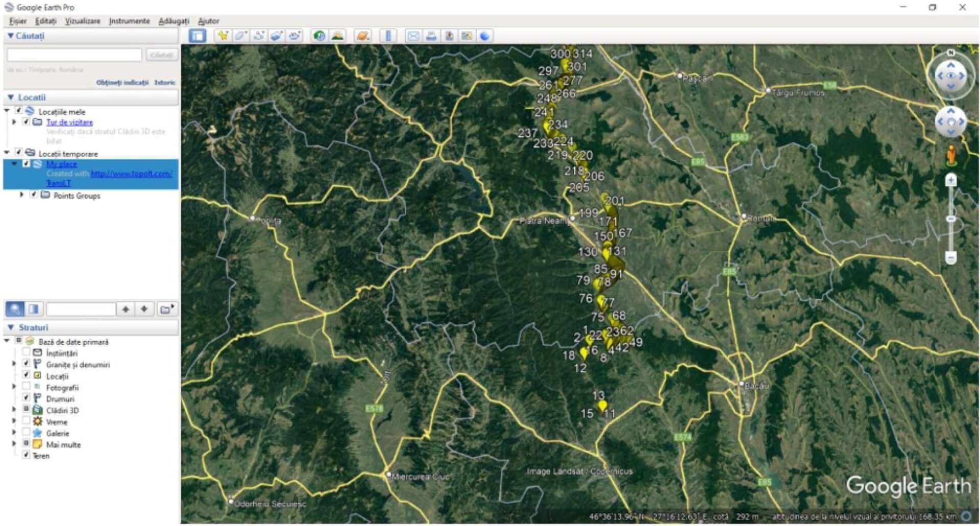The width and height of the screenshot is (980, 526).
Task: Enable Vreme layer checkbox
Action: click(x=26, y=421)
